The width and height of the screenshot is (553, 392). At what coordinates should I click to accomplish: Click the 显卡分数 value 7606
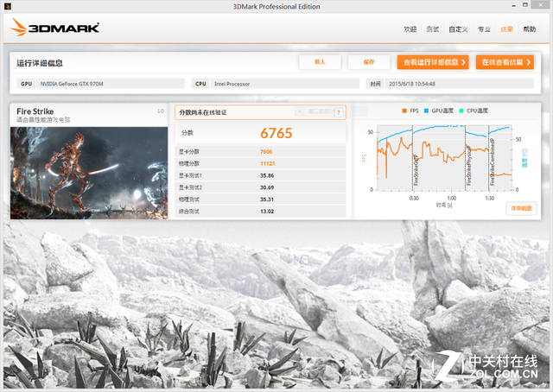[x=266, y=152]
